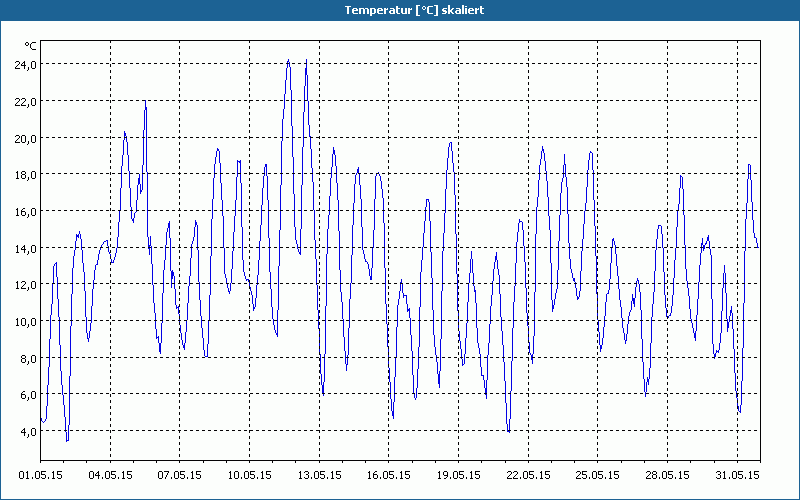Click the 16.05.15 date label
Screen dimensions: 800x500
[389, 475]
